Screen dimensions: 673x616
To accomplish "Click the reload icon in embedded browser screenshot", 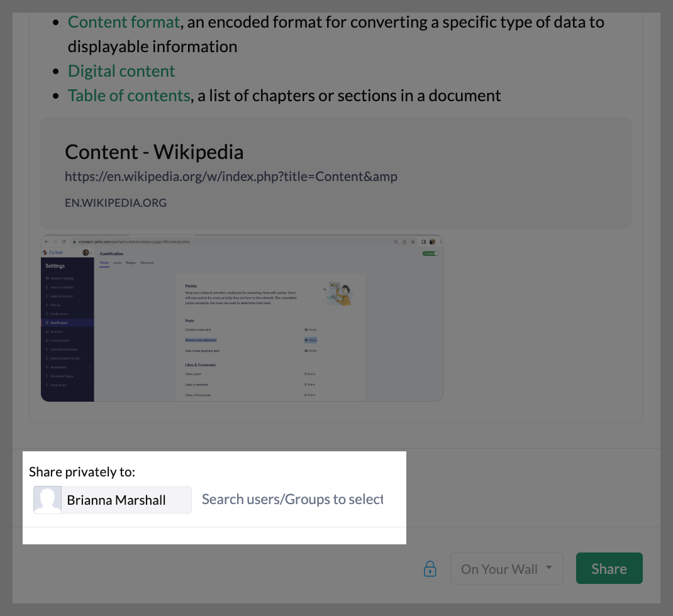I will [x=64, y=241].
